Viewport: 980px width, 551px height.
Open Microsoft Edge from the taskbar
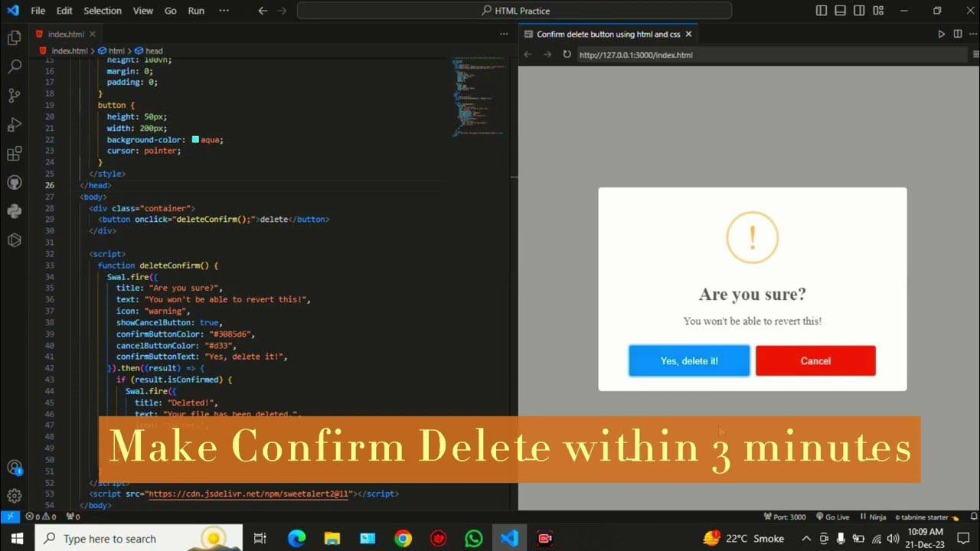[x=296, y=539]
